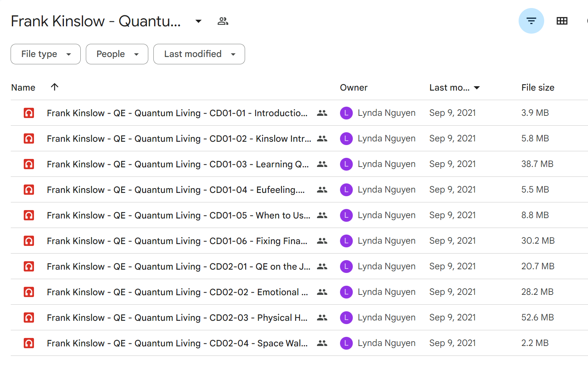
Task: Click the Sep 9, 2021 date on CD01-01 row
Action: [453, 113]
